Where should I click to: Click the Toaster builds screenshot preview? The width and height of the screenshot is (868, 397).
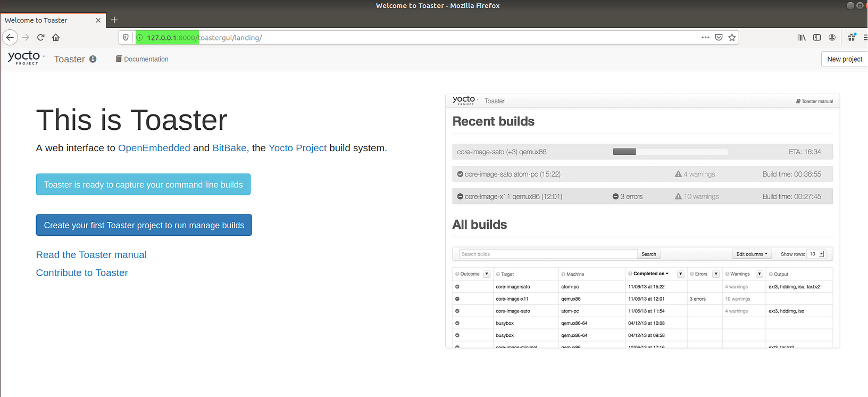(x=642, y=221)
